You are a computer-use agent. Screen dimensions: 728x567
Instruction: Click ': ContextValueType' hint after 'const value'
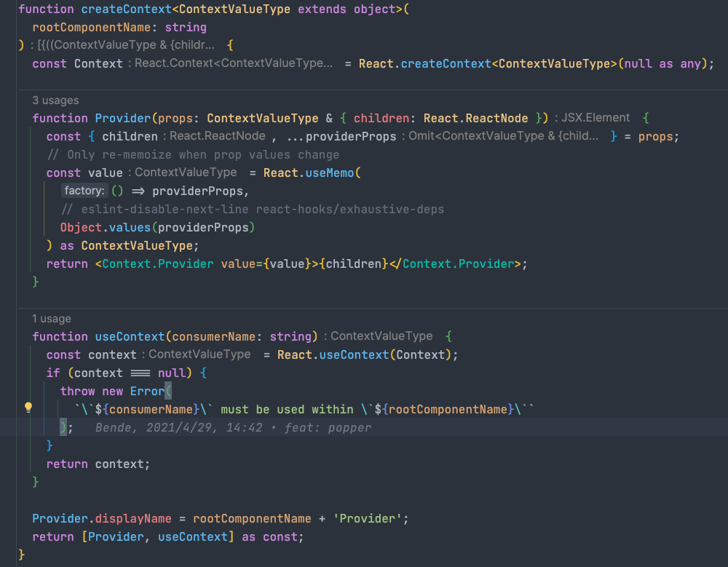(x=183, y=173)
